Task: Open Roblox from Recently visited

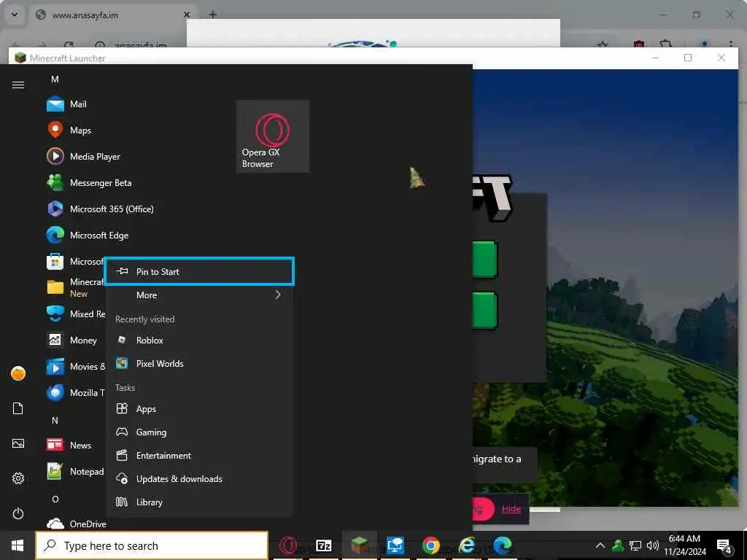Action: pyautogui.click(x=199, y=340)
